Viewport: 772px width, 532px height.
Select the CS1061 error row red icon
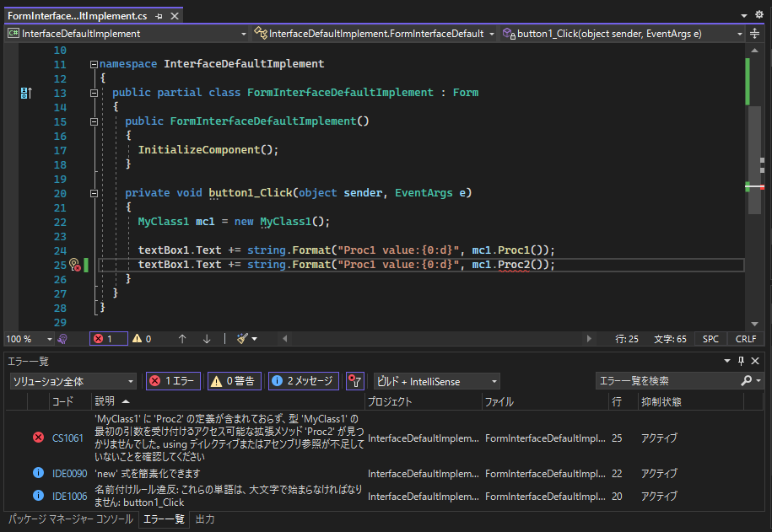pyautogui.click(x=39, y=438)
